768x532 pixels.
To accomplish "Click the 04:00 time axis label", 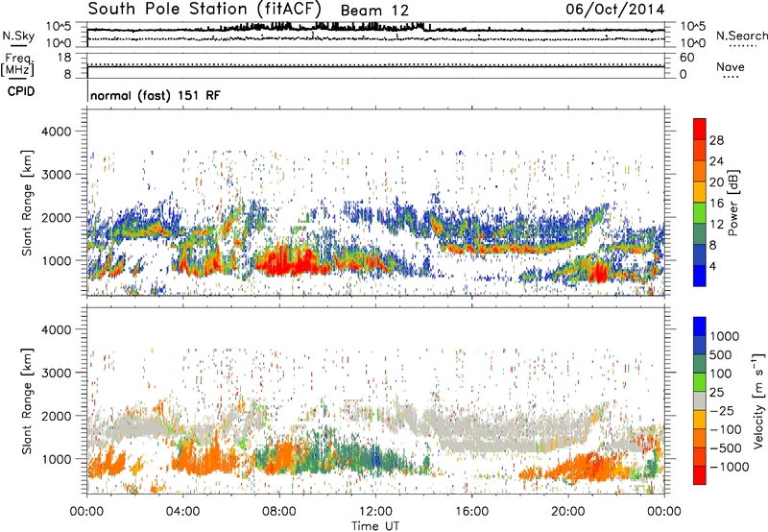I will [183, 512].
